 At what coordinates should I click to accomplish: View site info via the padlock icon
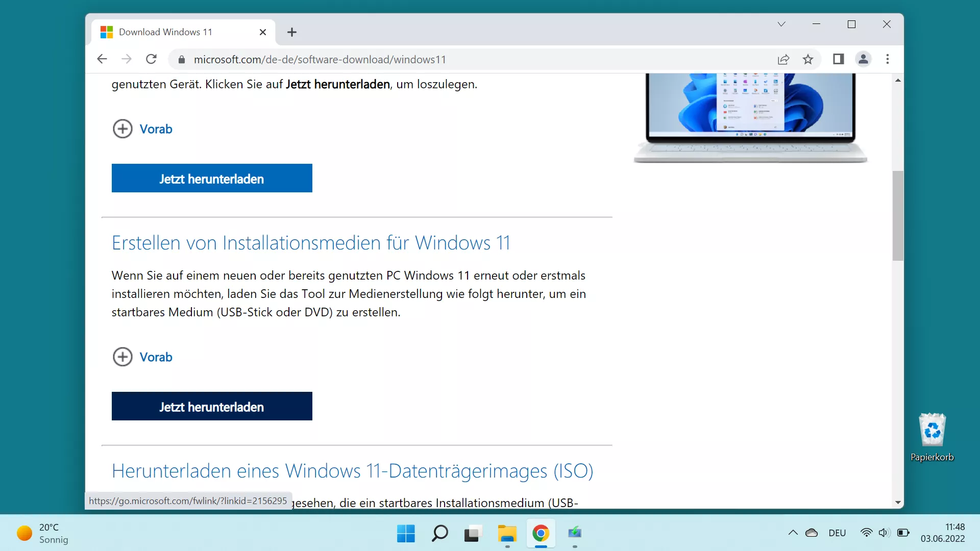tap(181, 60)
